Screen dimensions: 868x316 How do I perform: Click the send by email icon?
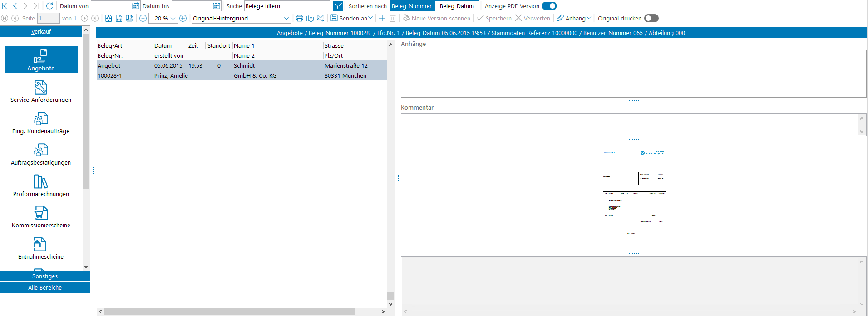pos(321,18)
